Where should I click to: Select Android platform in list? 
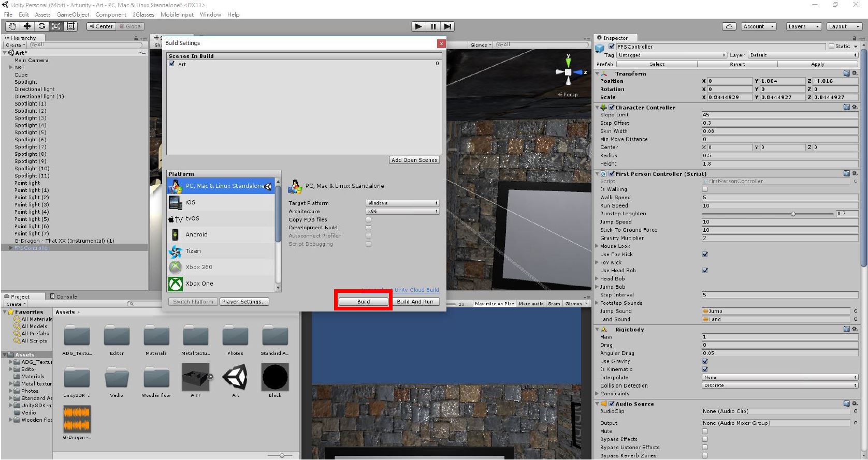click(221, 234)
